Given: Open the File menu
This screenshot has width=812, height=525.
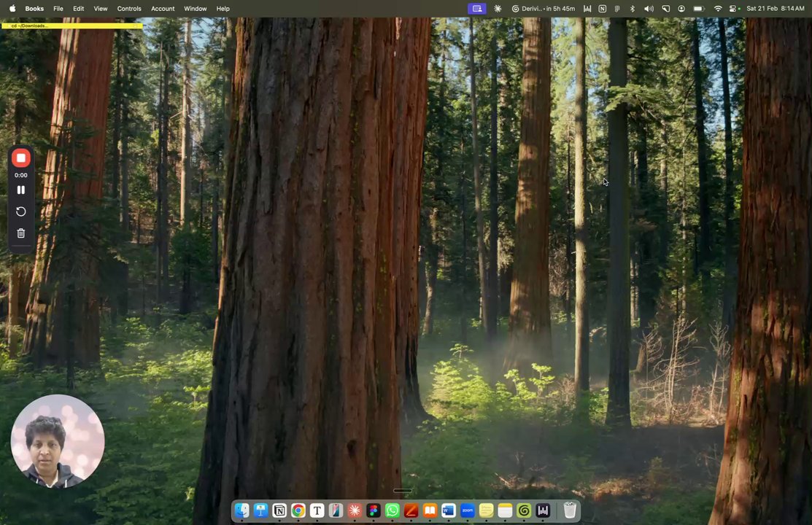Looking at the screenshot, I should click(58, 8).
